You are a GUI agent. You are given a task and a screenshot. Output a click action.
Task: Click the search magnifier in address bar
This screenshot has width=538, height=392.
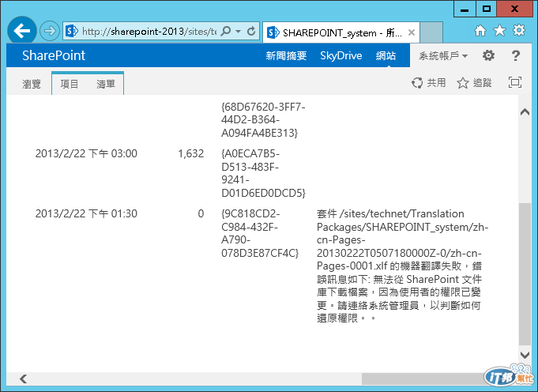click(x=226, y=32)
